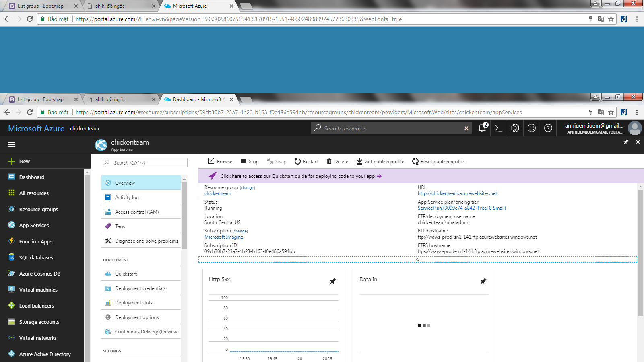Screen dimensions: 644x362
Task: Open portal settings gear icon
Action: point(515,128)
